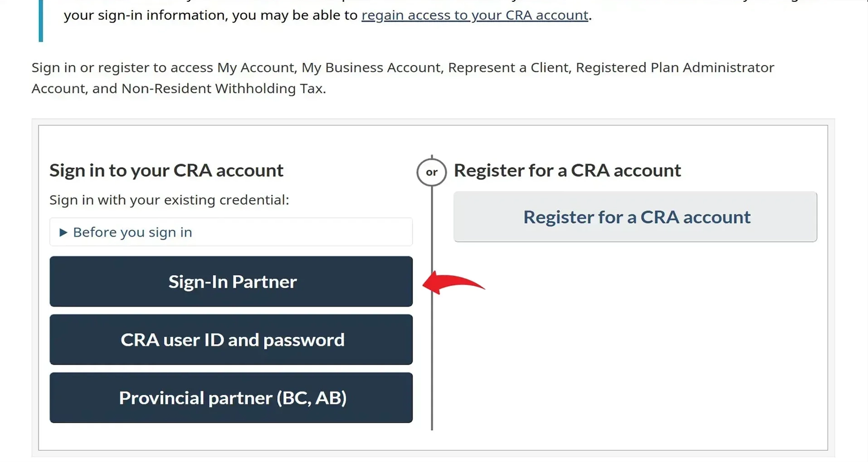Click the triangle arrow beside "Before you sign in"

[x=63, y=232]
